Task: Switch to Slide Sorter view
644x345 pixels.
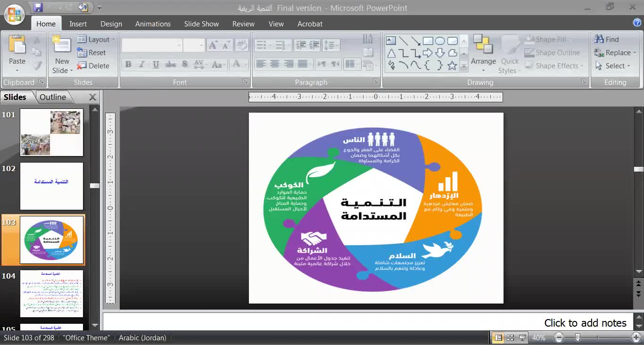Action: point(510,337)
